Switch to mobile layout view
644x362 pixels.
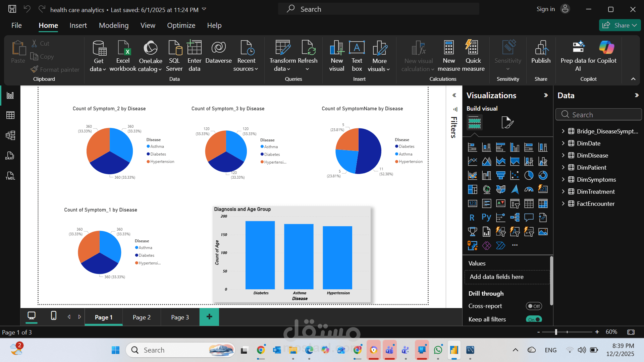pos(53,316)
